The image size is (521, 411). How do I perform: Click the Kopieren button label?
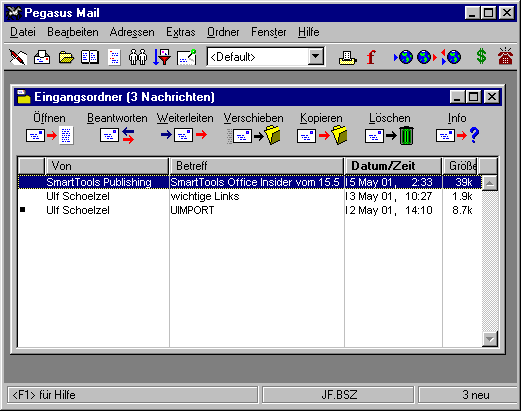pyautogui.click(x=321, y=118)
